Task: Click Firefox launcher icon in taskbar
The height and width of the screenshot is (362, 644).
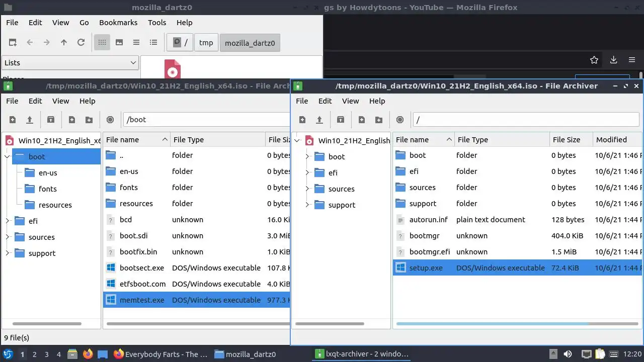Action: [x=88, y=354]
